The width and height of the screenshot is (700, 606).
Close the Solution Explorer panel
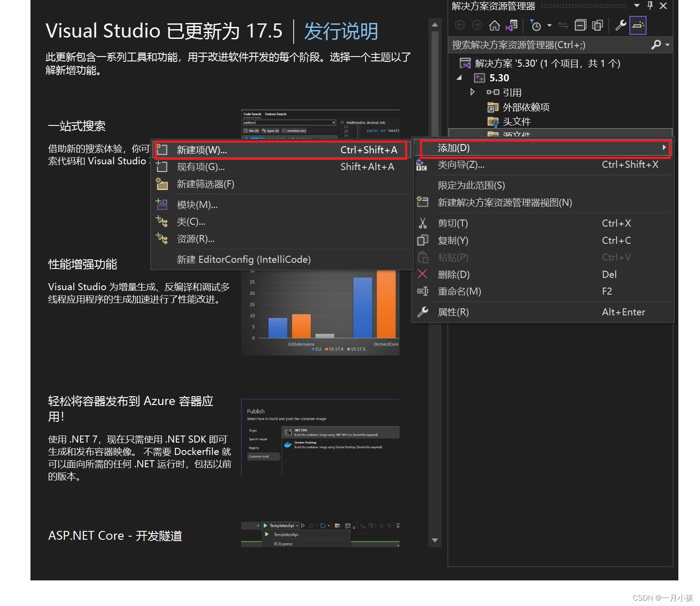pyautogui.click(x=663, y=6)
